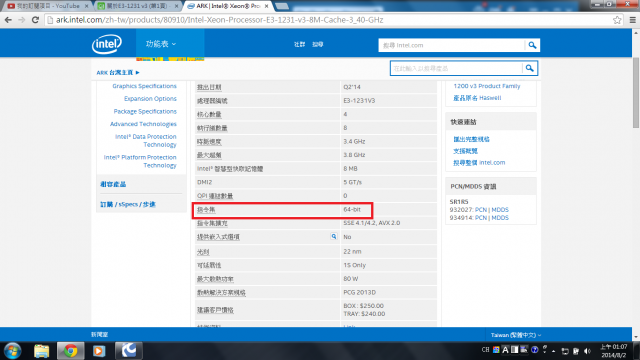640x360 pixels.
Task: Click the Intel logo
Action: point(107,44)
